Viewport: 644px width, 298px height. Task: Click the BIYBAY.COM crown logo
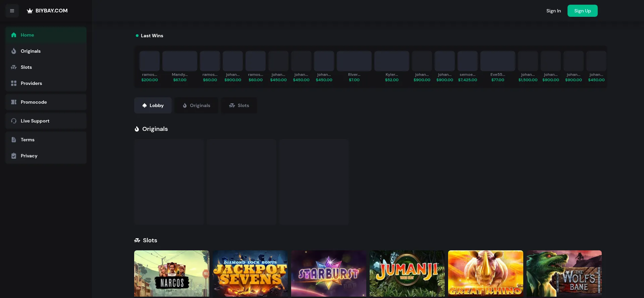[x=30, y=11]
